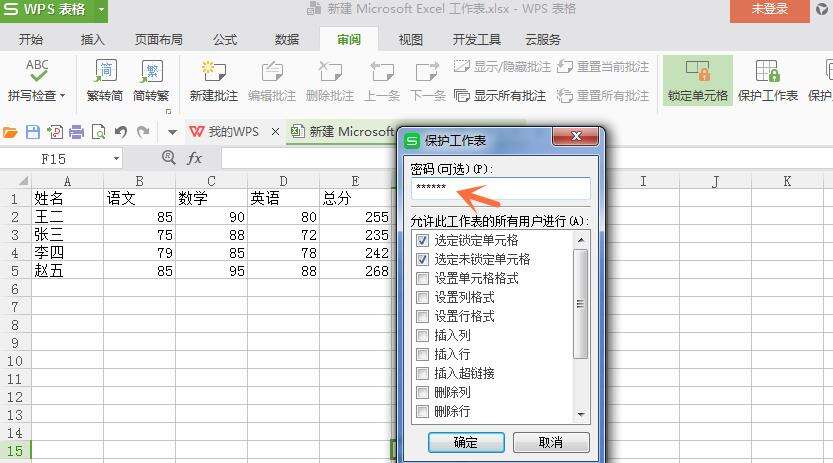Viewport: 833px width, 463px height.
Task: Show all comments (显示所有批注)
Action: coord(499,96)
